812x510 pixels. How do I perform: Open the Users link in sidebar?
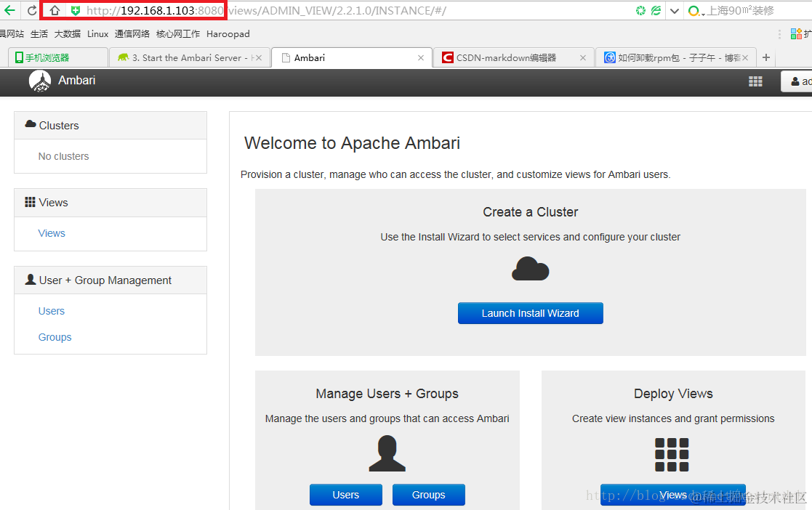[52, 311]
